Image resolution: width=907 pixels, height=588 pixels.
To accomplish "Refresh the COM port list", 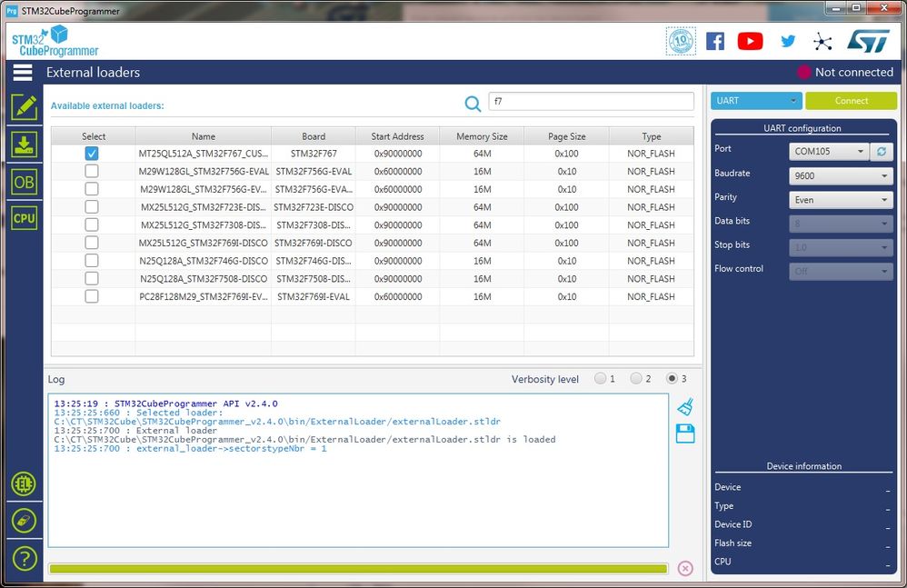I will 882,152.
